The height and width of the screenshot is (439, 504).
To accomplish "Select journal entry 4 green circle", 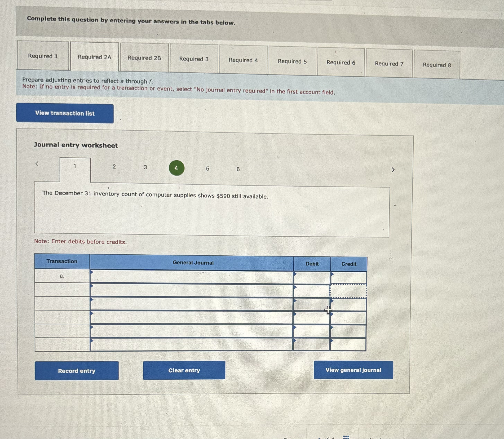I will click(176, 168).
